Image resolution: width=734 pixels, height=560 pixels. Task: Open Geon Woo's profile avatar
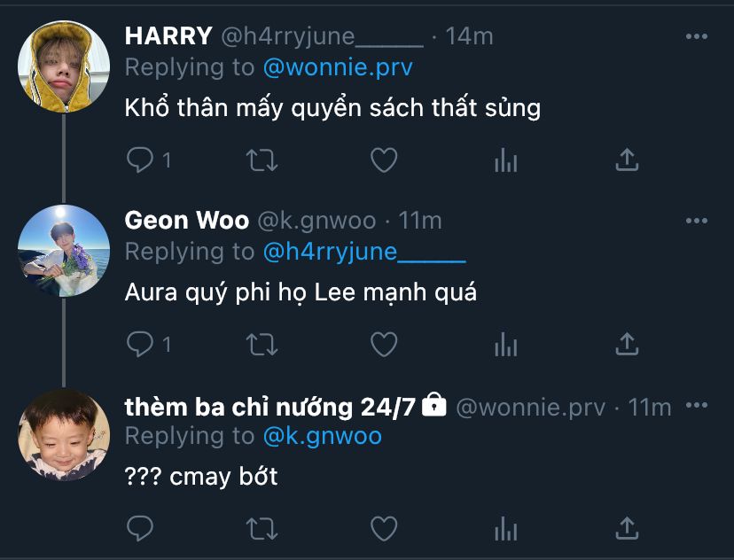tap(63, 251)
